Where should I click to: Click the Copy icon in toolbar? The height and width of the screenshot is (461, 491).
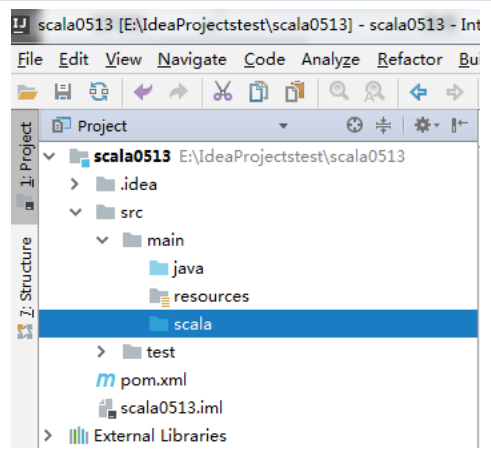click(x=259, y=91)
